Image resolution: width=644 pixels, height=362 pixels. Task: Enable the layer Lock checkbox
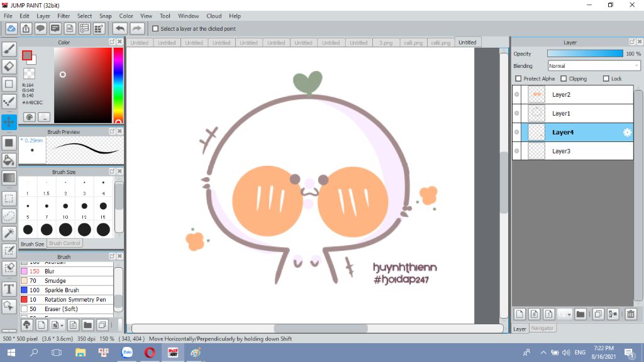point(606,79)
